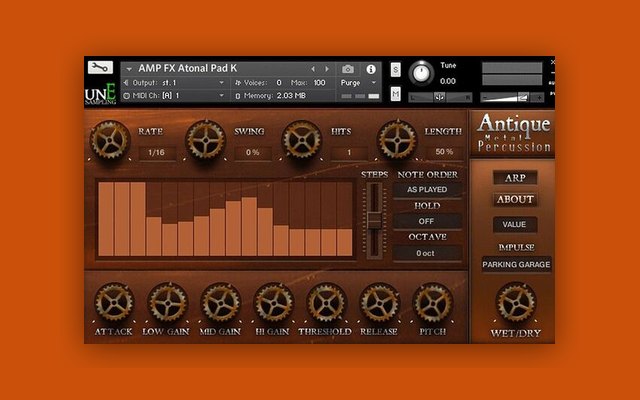Screen dimensions: 640x400
Task: Click the Tune knob in header
Action: click(421, 73)
